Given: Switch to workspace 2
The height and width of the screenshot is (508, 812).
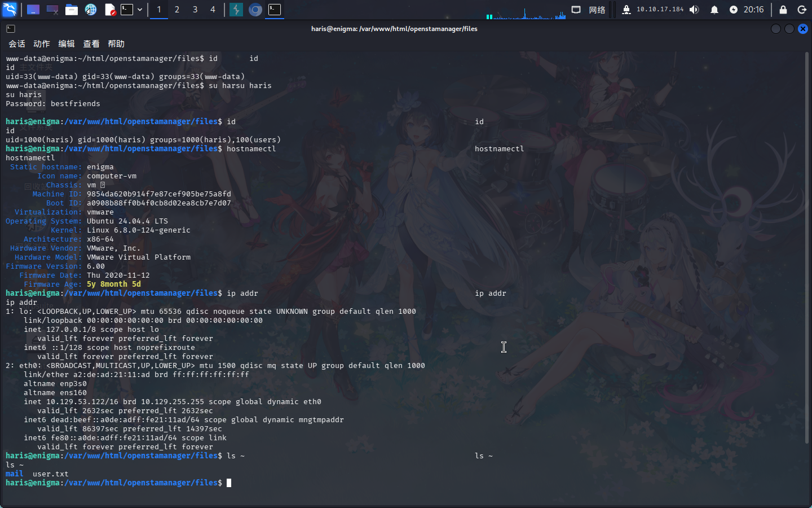Looking at the screenshot, I should tap(177, 10).
